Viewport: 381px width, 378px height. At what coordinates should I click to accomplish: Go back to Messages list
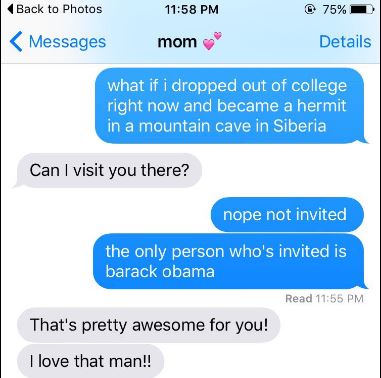point(58,42)
